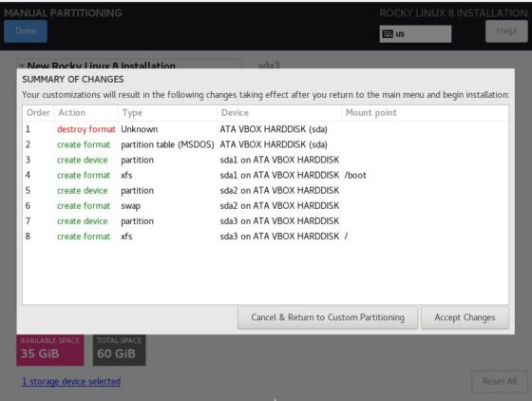Screen dimensions: 532x401
Task: Click the Type column header
Action: [x=167, y=113]
